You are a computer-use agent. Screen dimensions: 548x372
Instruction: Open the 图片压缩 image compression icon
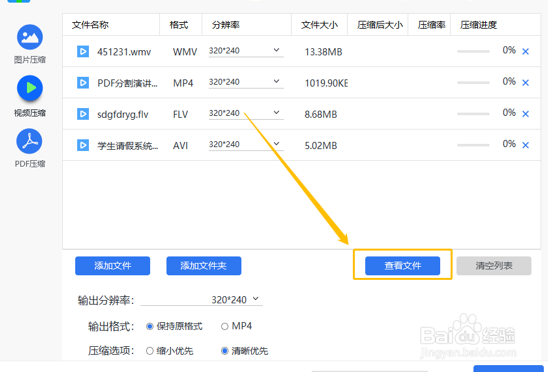(30, 37)
